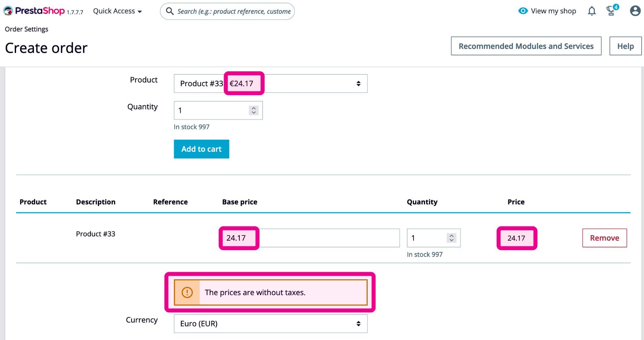Open the Product #33 dropdown

[x=270, y=83]
